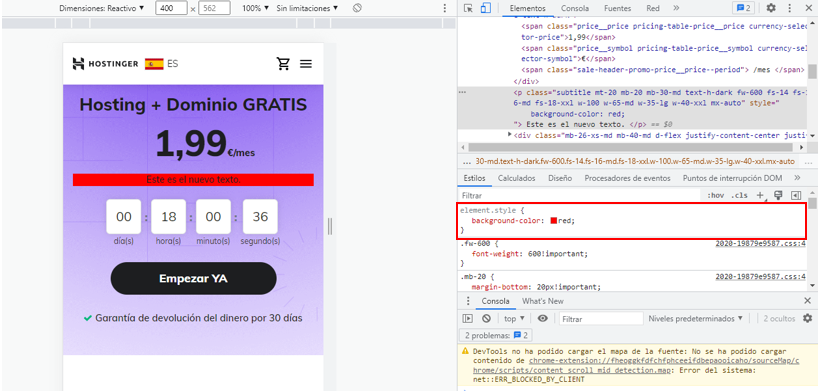Viewport: 819px width, 391px height.
Task: Click the viewport resize handle beside the page
Action: point(330,226)
